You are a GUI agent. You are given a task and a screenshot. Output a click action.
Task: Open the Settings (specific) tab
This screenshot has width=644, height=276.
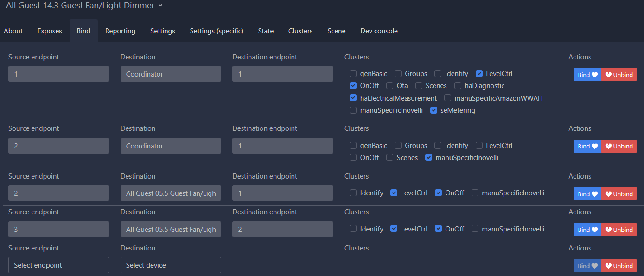217,31
